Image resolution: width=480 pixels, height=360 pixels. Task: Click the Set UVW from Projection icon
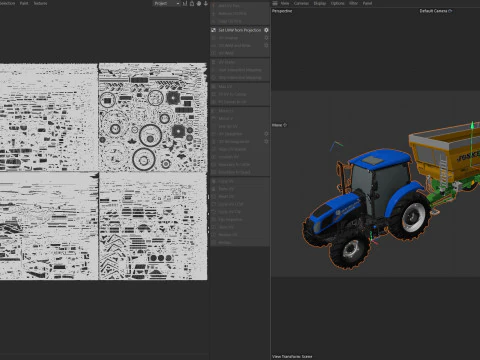coord(213,30)
